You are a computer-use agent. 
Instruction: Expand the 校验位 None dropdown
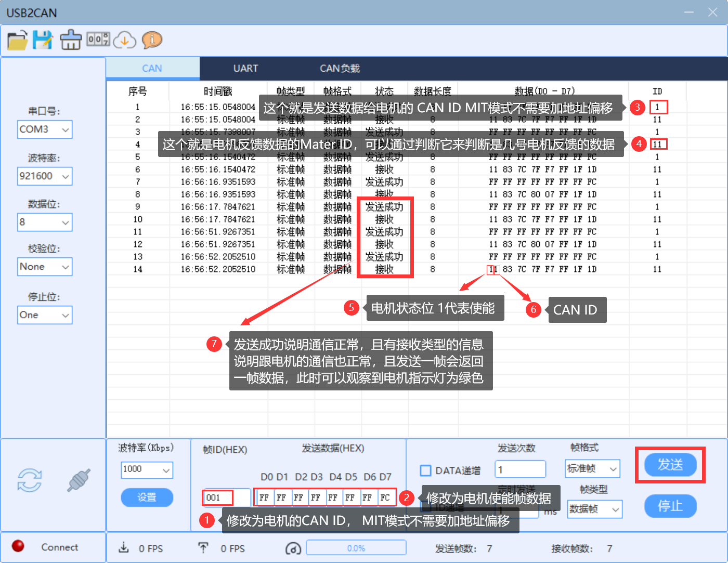pos(45,267)
